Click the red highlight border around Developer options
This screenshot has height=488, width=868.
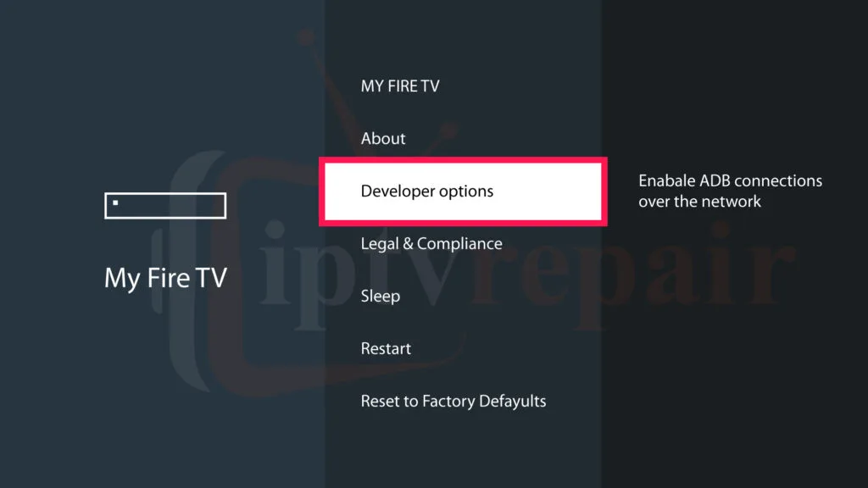pos(463,162)
